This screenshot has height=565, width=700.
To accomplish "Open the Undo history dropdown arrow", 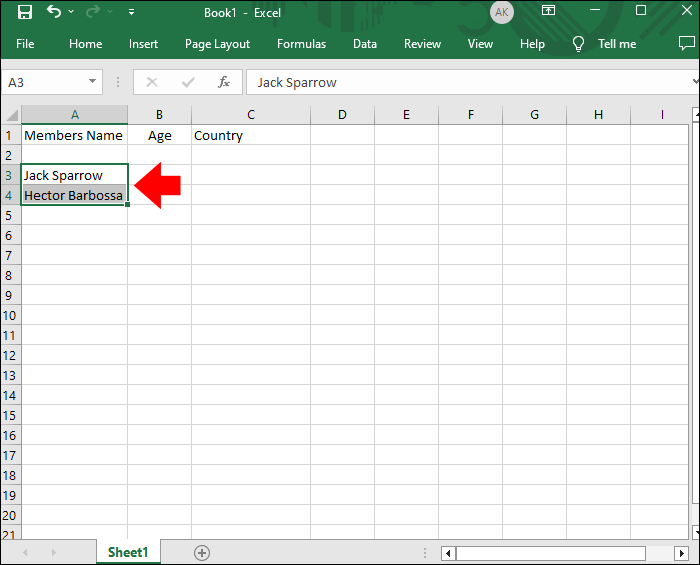I will point(71,12).
